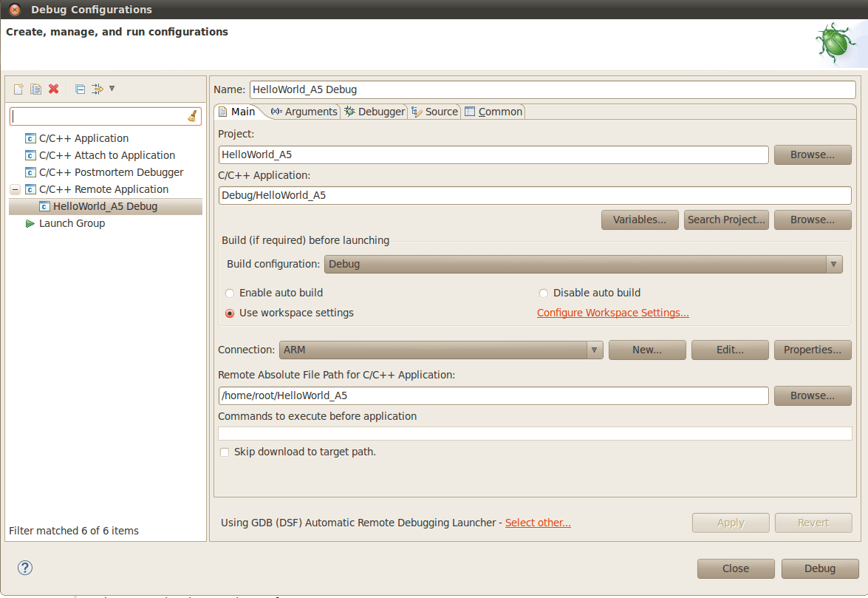Click the Remote Absolute File Path field
This screenshot has height=598, width=868.
point(493,395)
